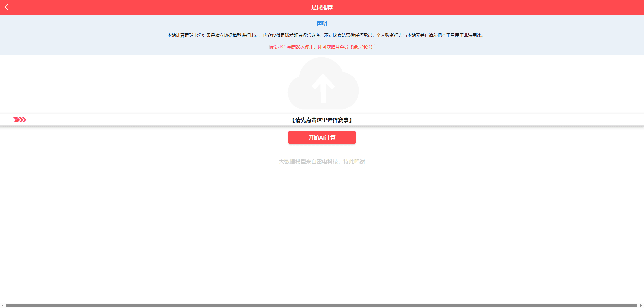
Task: Click the scrollbar right arrow
Action: (641, 305)
